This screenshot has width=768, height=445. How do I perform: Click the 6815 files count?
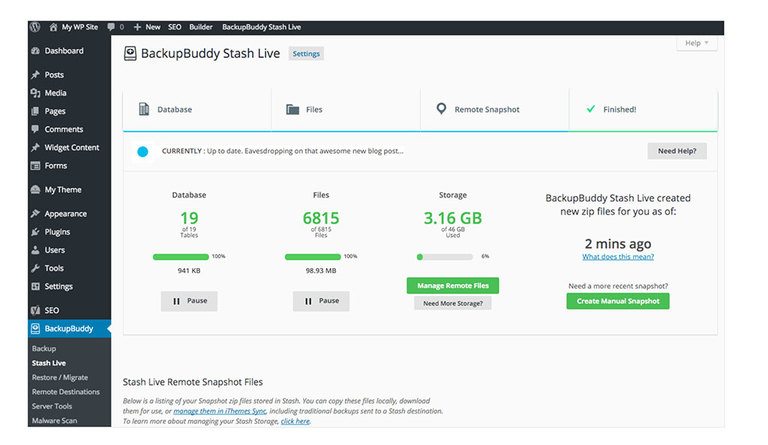(x=321, y=218)
